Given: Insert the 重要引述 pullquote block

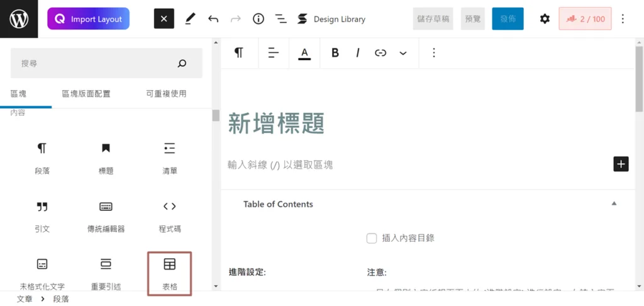Looking at the screenshot, I should tap(106, 273).
